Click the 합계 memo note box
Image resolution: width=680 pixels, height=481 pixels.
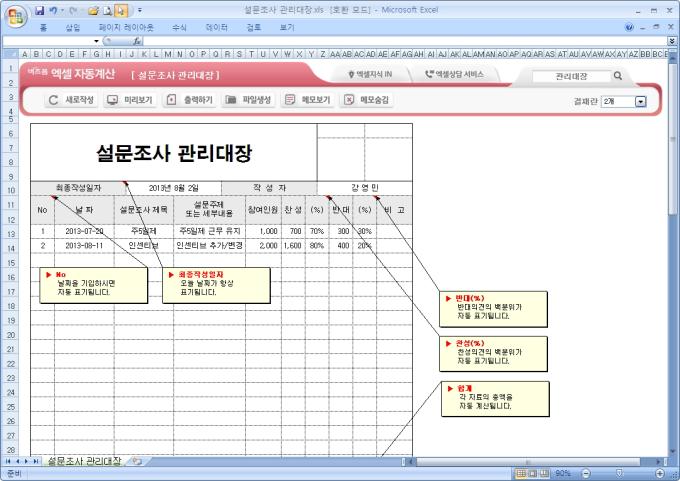pyautogui.click(x=495, y=399)
